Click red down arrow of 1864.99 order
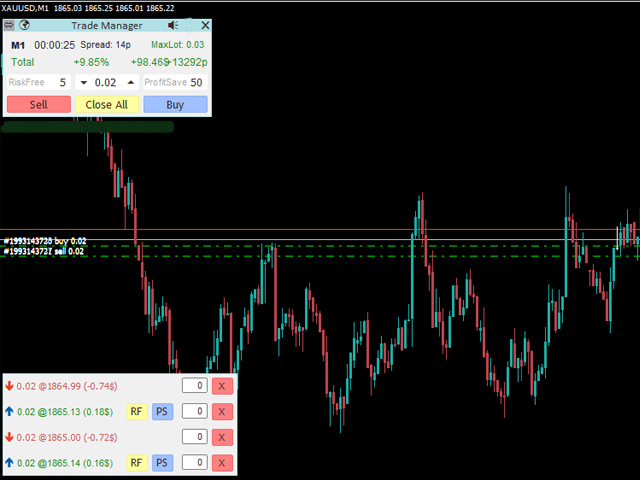Screen dimensions: 640x480 point(9,386)
